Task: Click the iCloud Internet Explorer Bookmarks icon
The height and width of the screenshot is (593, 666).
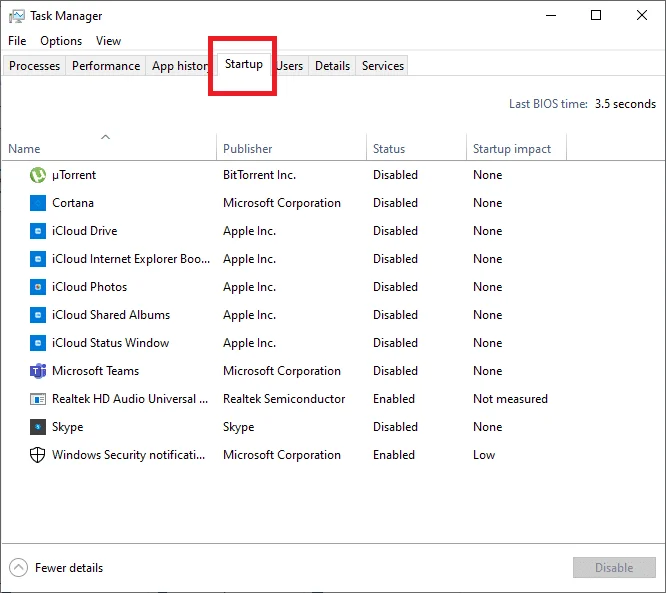Action: (38, 259)
